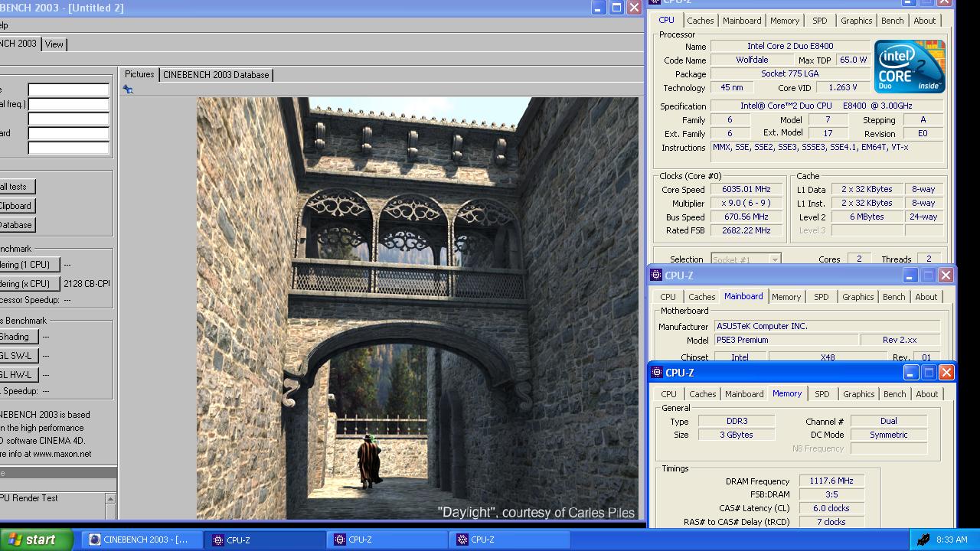The image size is (980, 551).
Task: Activate the first CPU-Z taskbar button
Action: point(265,540)
